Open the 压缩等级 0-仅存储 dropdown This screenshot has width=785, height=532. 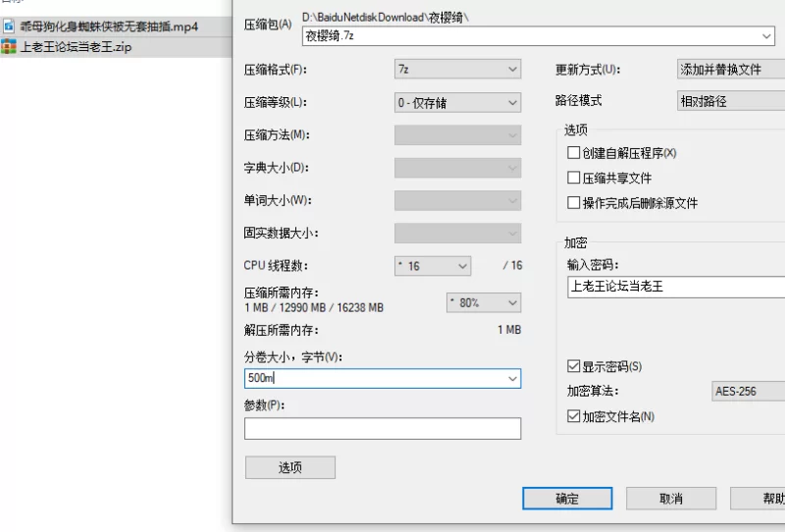pos(457,103)
